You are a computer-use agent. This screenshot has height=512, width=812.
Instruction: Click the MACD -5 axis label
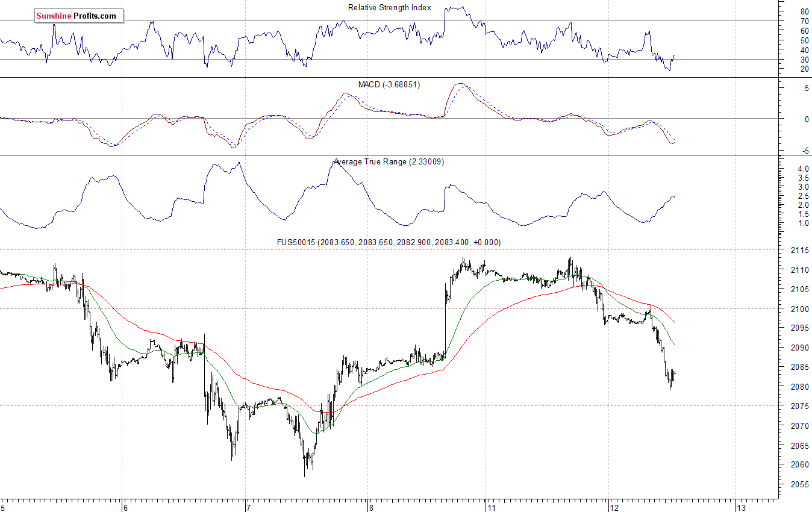pyautogui.click(x=805, y=150)
